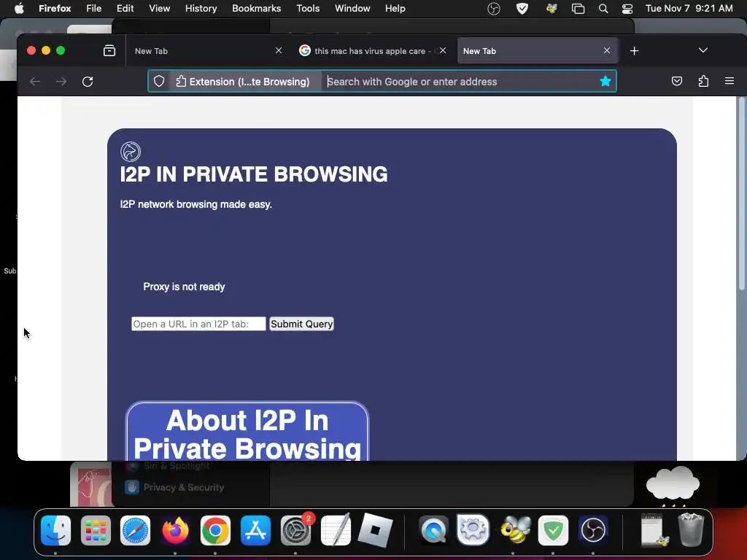Select Siri & Spotlight in System Settings
Image resolution: width=747 pixels, height=560 pixels.
(168, 466)
